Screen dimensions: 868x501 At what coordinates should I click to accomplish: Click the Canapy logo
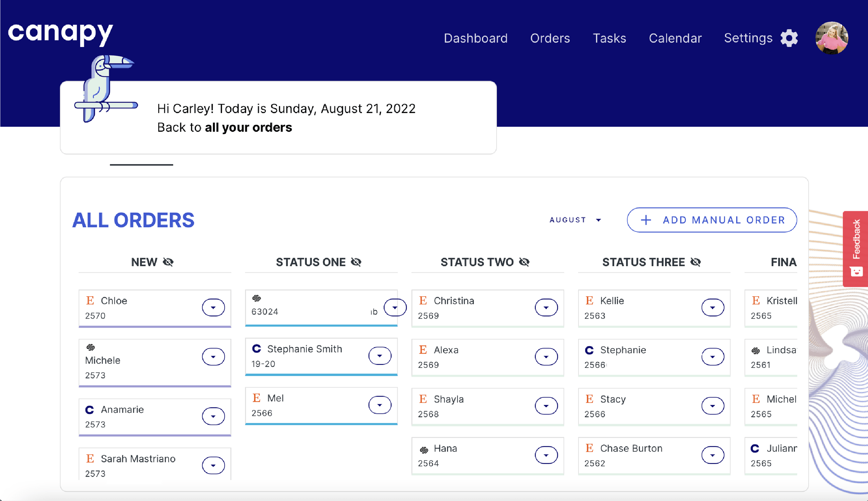[x=60, y=34]
